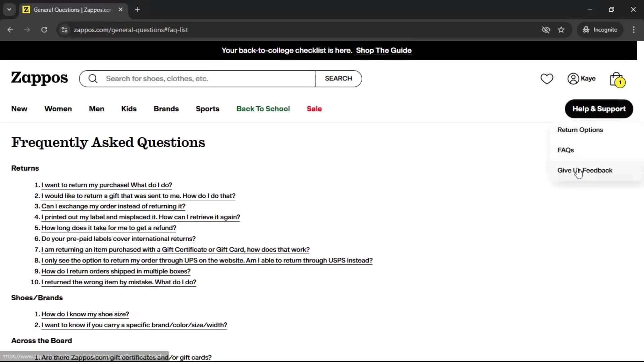The width and height of the screenshot is (644, 362).
Task: Open return through USPS instead question
Action: coord(207,260)
